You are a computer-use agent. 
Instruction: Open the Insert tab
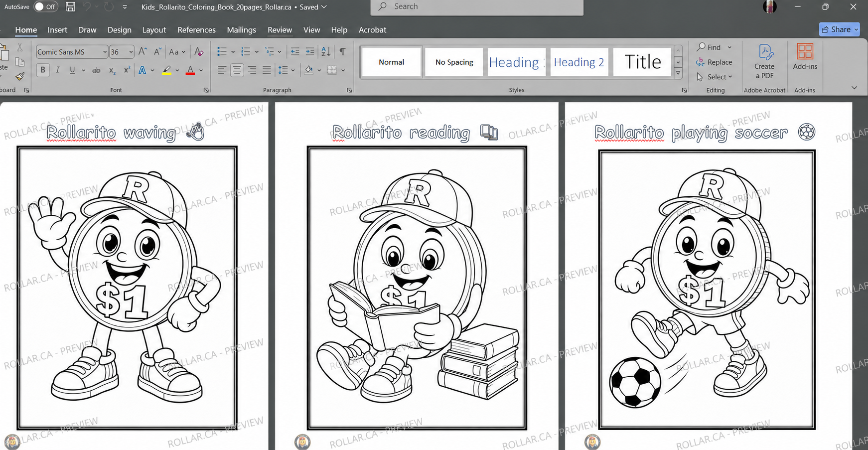pos(57,30)
